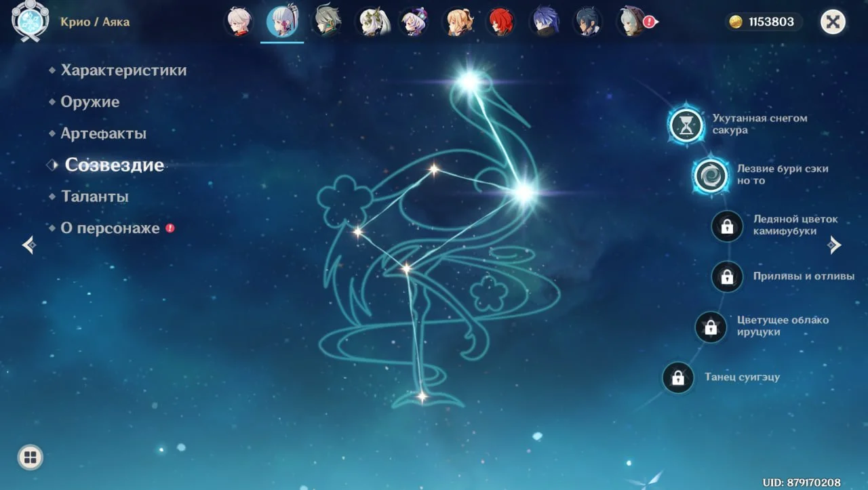The width and height of the screenshot is (868, 490).
Task: Select the locked Танец суигэцу node
Action: [677, 377]
